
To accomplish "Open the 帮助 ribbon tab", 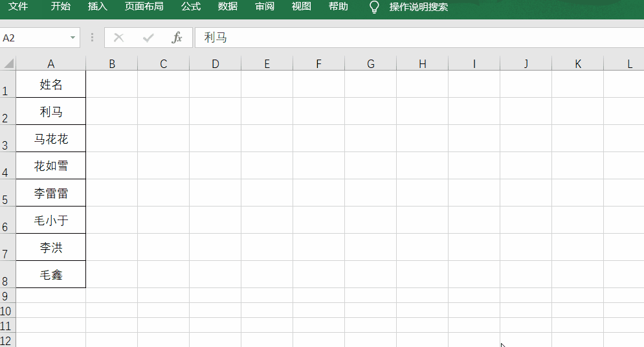I will click(339, 6).
